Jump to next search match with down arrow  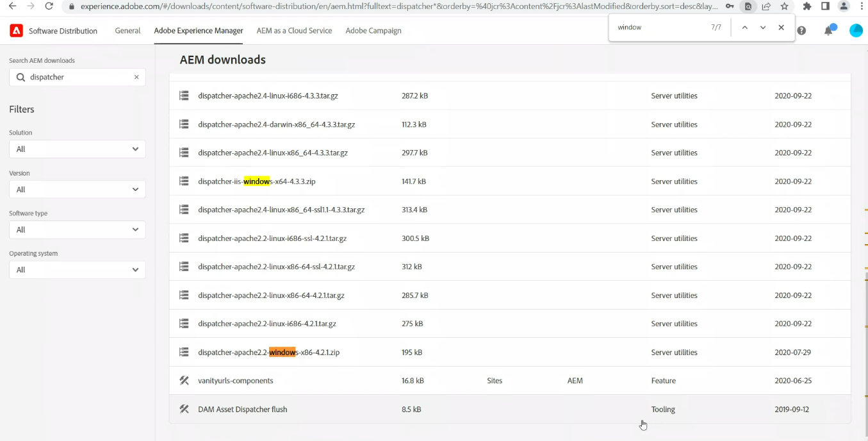click(763, 28)
